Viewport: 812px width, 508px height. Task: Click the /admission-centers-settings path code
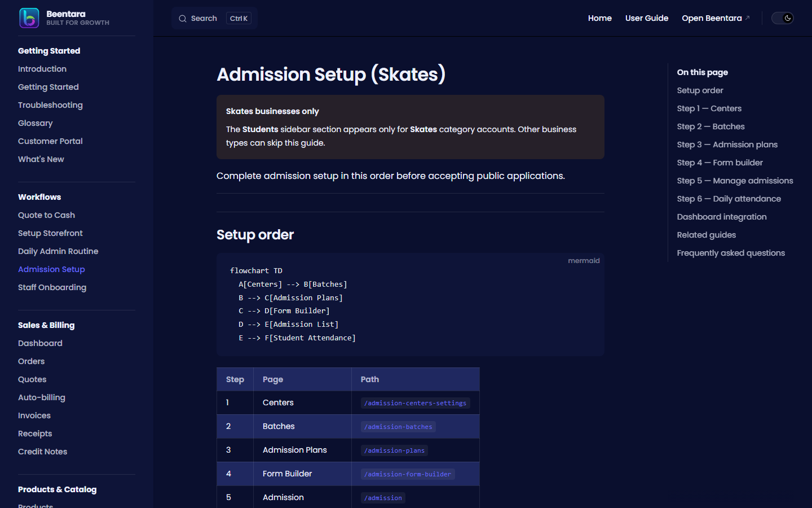point(415,403)
